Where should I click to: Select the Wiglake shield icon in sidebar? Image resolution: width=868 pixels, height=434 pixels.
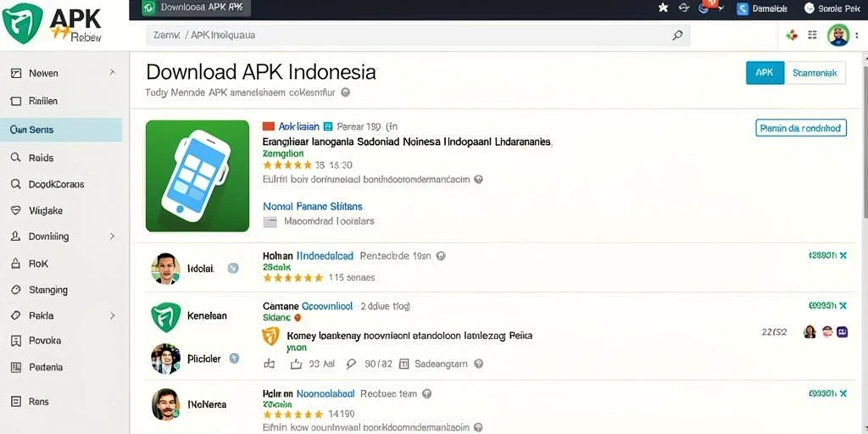point(16,210)
